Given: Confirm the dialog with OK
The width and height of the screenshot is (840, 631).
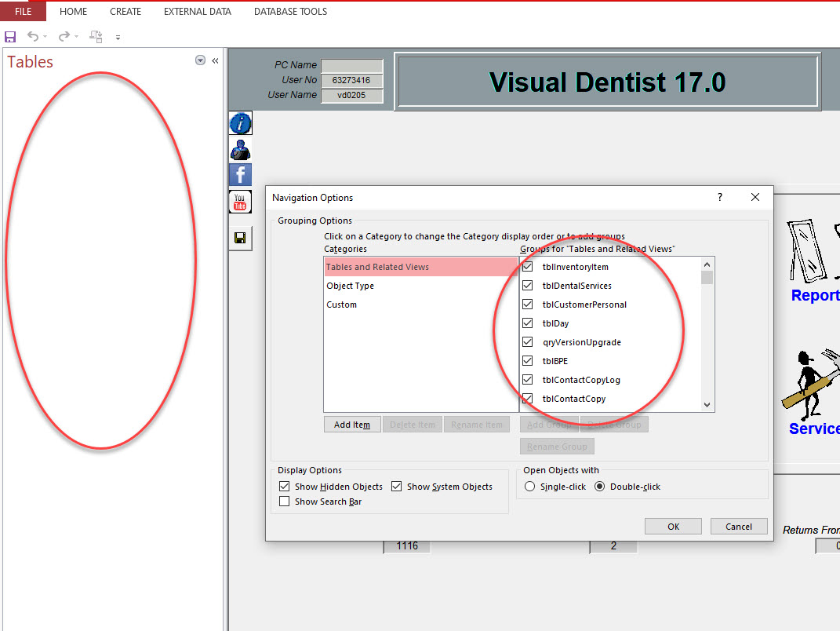Looking at the screenshot, I should [674, 527].
